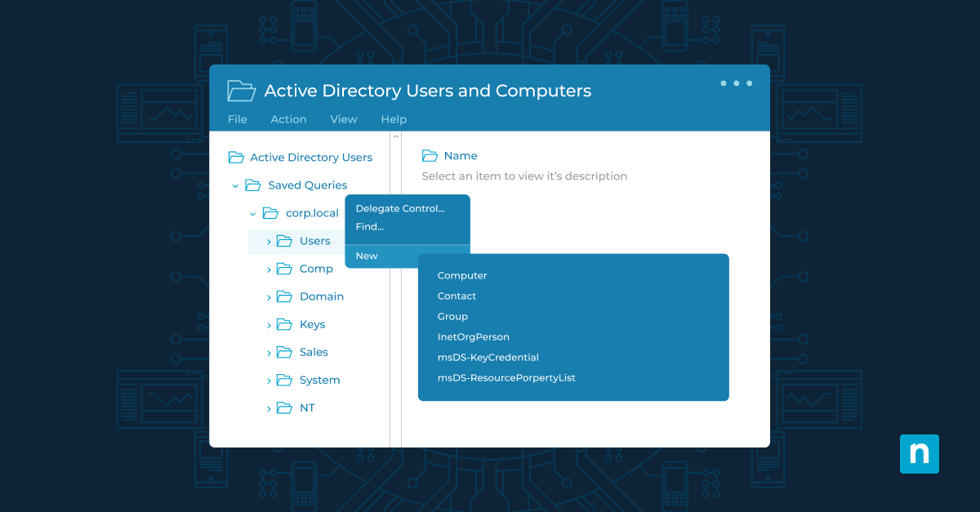Expand the Domain folder chevron
This screenshot has height=512, width=980.
click(269, 297)
